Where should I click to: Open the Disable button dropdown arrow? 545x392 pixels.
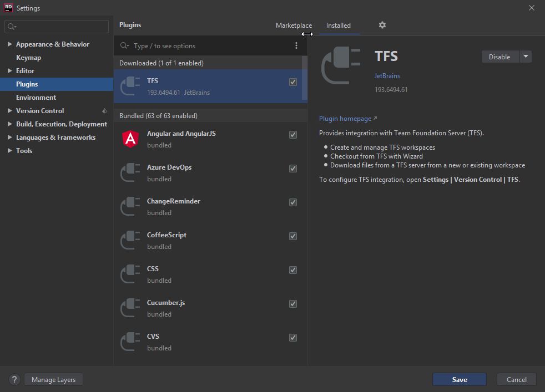(526, 57)
